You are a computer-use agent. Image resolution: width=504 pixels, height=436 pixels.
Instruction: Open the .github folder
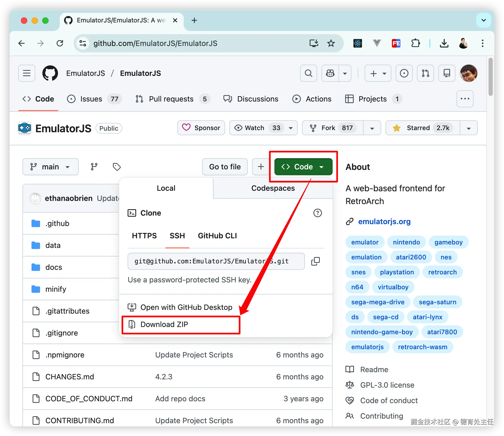57,223
